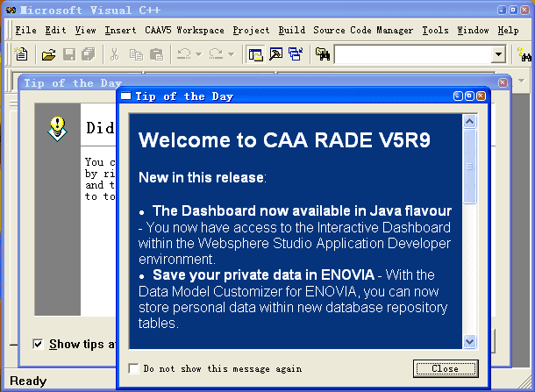
Task: Click the front Tip of the Day window icon
Action: pos(126,96)
